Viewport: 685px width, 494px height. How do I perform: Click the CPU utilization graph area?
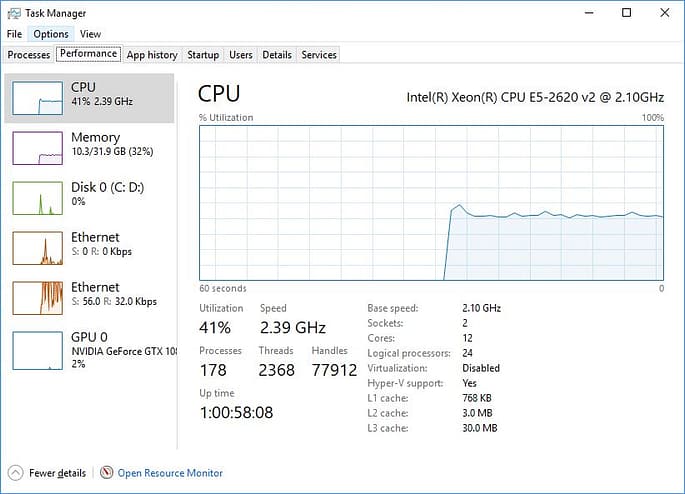(431, 203)
